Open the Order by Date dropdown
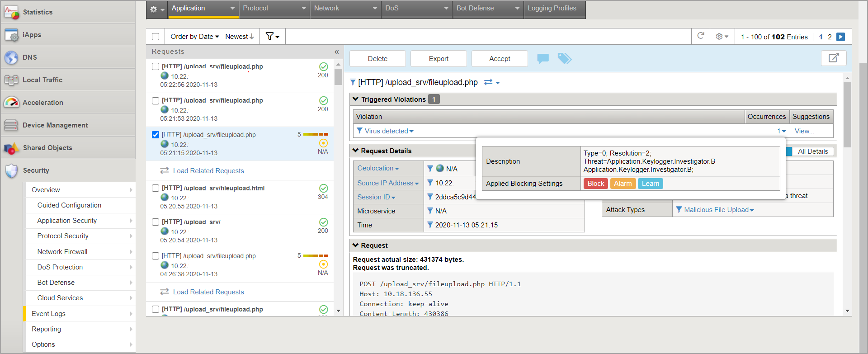Viewport: 868px width, 354px height. (x=194, y=37)
